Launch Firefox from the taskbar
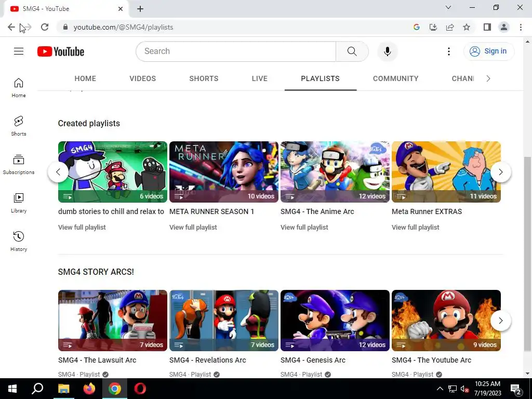Viewport: 532px width, 399px height. coord(89,389)
